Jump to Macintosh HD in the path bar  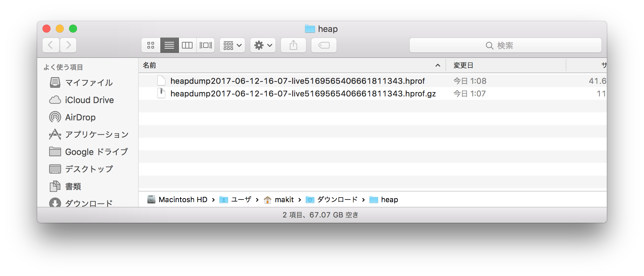tap(177, 200)
